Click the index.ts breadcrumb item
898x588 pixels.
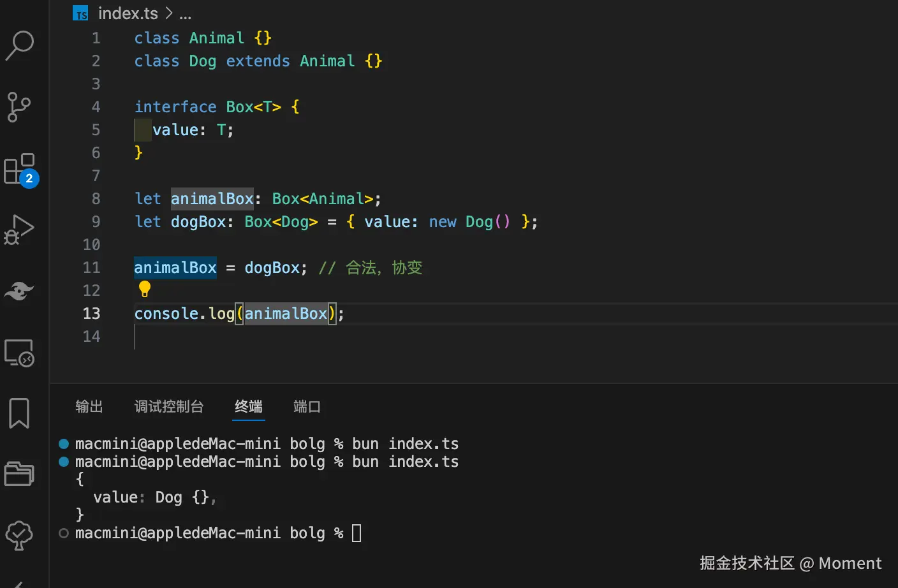tap(128, 13)
